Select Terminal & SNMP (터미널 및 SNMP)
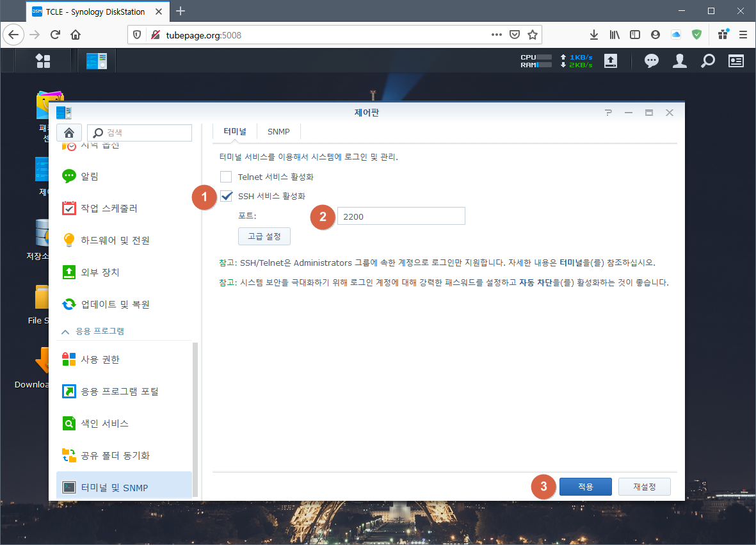The height and width of the screenshot is (545, 756). (124, 487)
